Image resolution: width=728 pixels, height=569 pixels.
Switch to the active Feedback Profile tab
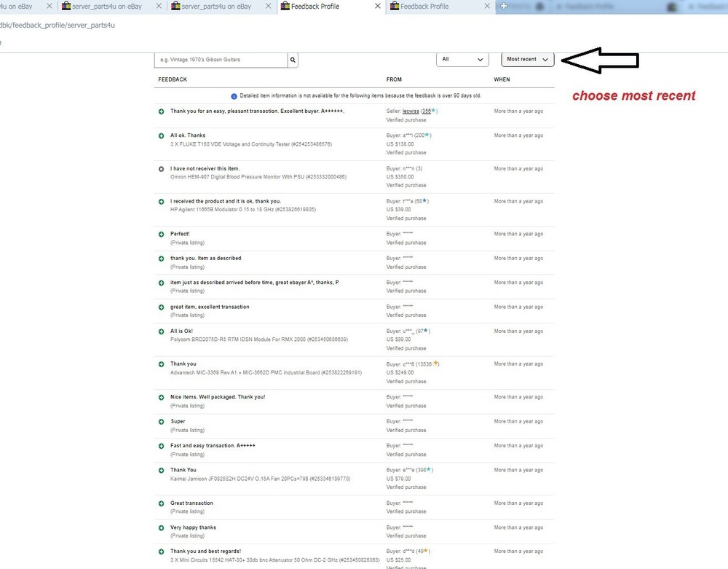pos(319,7)
